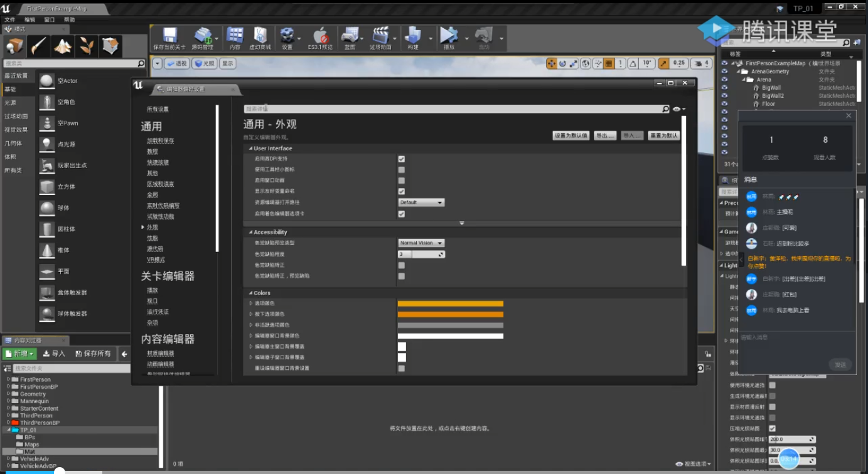Expand the 按下选项颜色 color property
Viewport: 868px width, 474px height.
point(251,314)
